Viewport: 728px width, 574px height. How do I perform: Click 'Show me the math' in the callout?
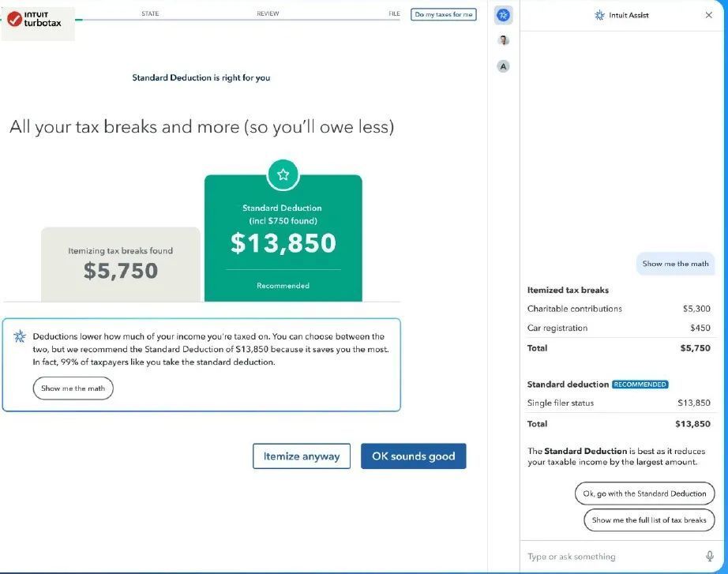tap(73, 388)
